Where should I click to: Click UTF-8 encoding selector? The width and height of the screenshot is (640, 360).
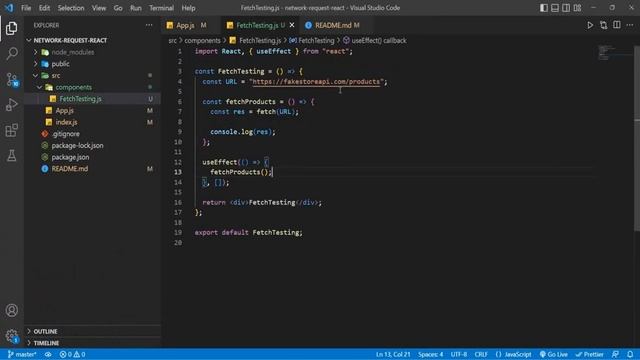pyautogui.click(x=458, y=354)
